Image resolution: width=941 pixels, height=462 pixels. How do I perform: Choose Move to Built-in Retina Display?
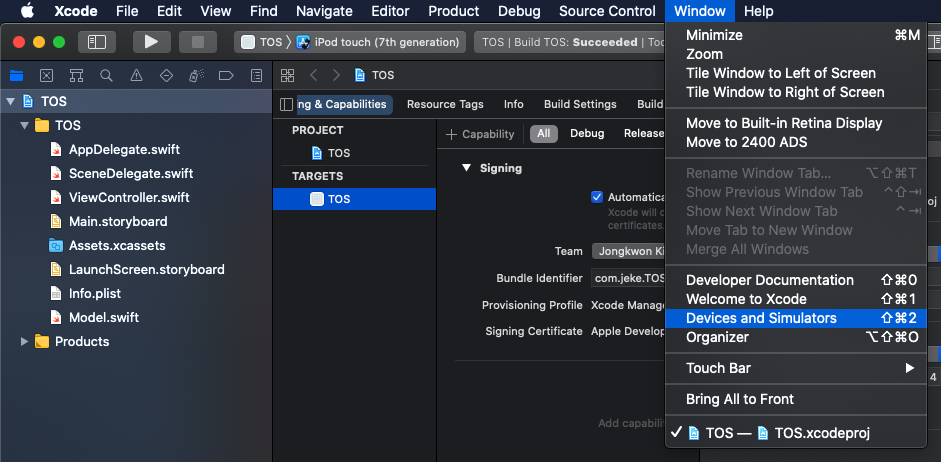point(796,124)
